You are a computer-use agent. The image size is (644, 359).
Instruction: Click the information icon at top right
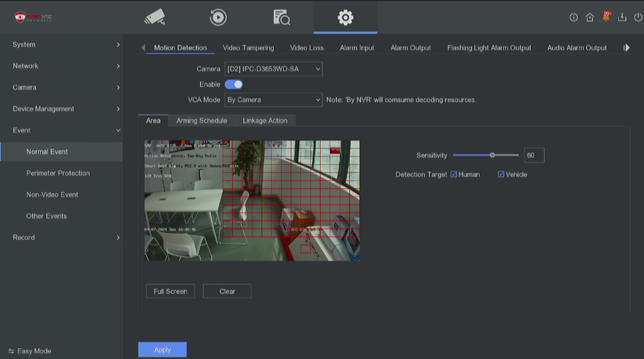point(573,18)
